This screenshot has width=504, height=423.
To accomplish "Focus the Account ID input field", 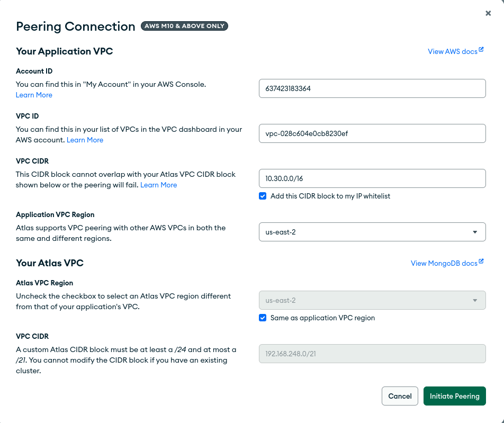I will tap(372, 88).
